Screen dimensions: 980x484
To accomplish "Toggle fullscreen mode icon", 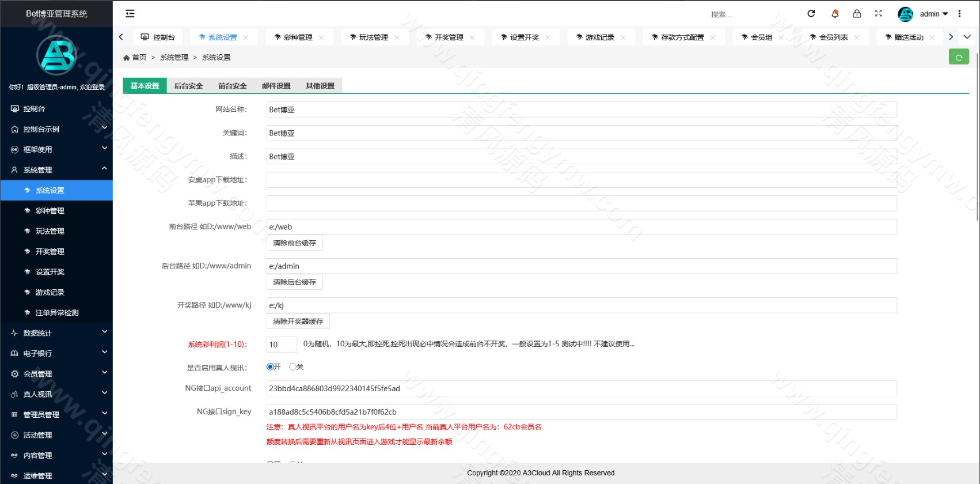I will [879, 14].
